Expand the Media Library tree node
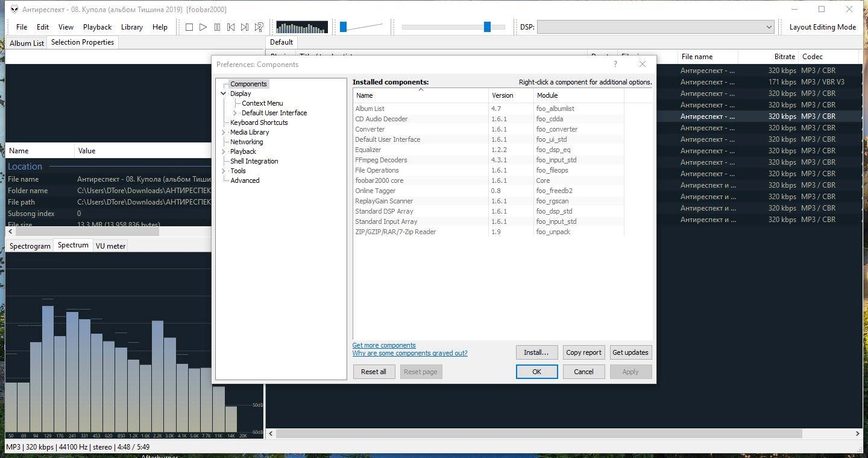This screenshot has height=458, width=868. (x=224, y=132)
